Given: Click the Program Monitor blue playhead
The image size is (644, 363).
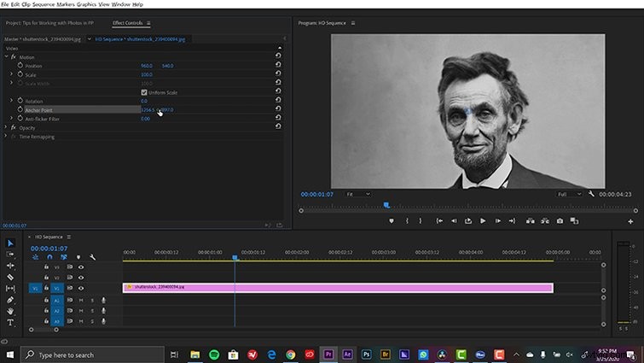Looking at the screenshot, I should [x=386, y=205].
